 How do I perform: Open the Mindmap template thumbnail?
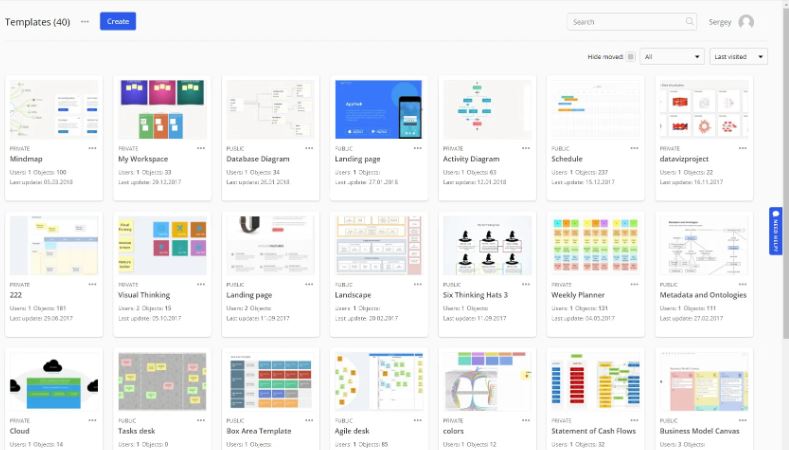[x=54, y=109]
